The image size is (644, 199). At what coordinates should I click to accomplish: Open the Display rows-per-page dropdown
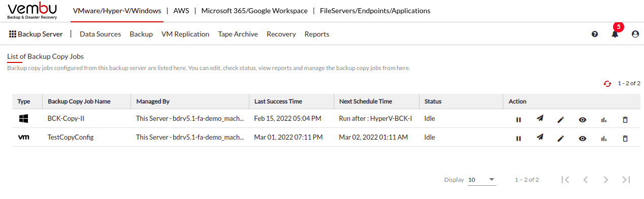[481, 180]
